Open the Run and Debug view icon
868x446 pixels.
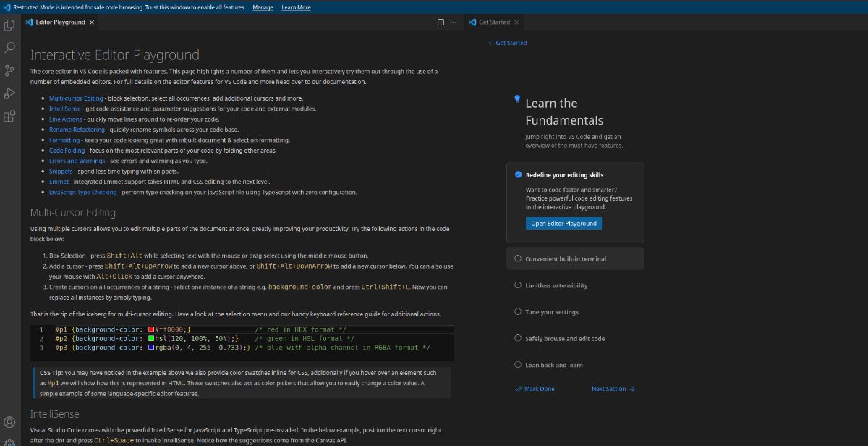pos(9,93)
